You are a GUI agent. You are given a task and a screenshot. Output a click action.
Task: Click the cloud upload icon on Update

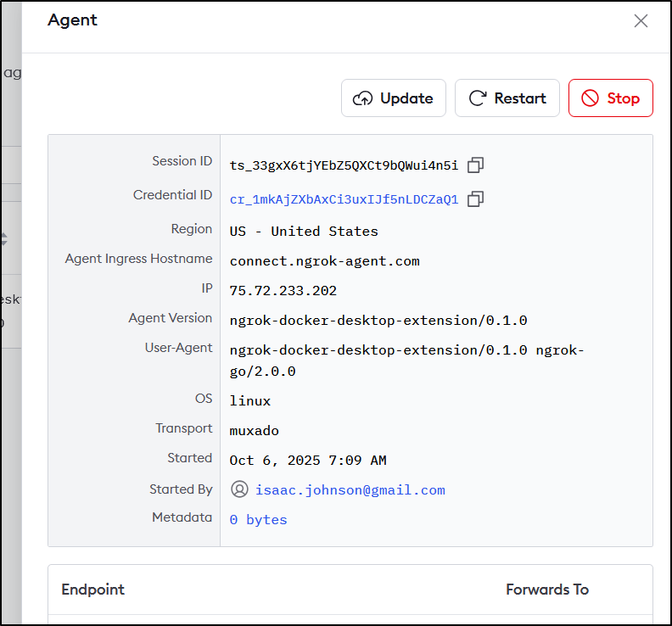tap(362, 98)
